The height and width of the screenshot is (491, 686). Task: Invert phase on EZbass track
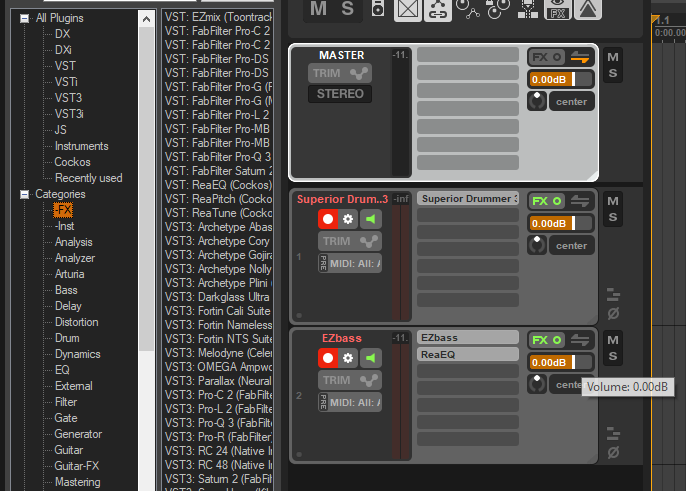(613, 452)
